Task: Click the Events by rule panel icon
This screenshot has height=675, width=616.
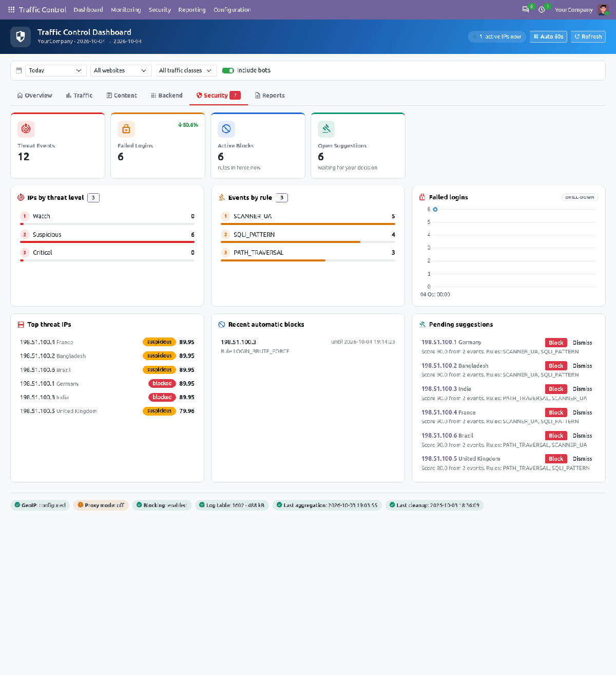Action: (x=222, y=197)
